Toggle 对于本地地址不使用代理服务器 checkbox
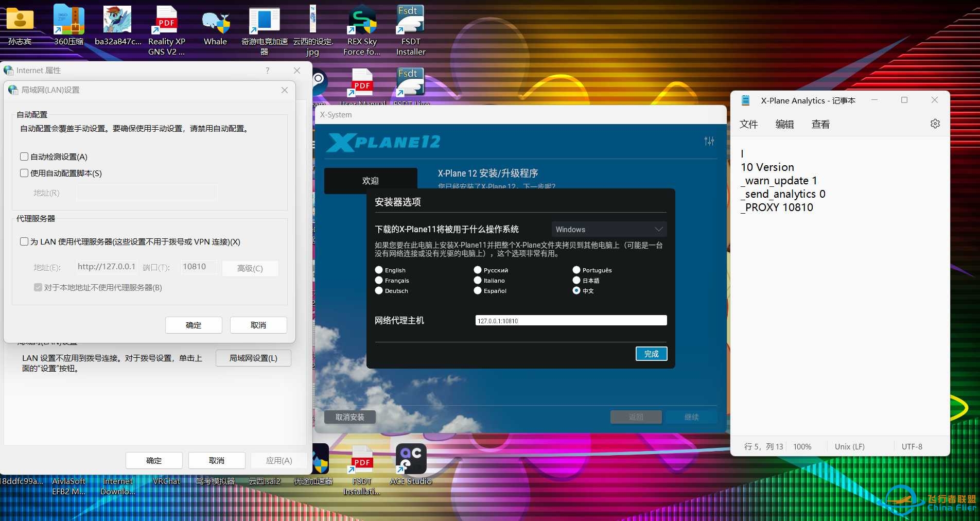The width and height of the screenshot is (980, 521). click(38, 287)
